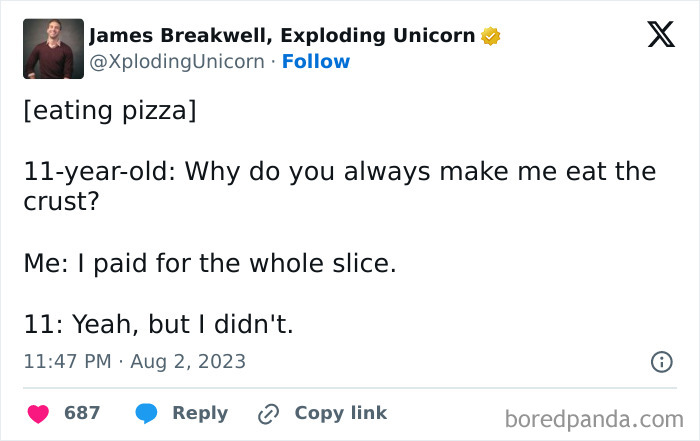Click the 687 likes count

pos(82,413)
